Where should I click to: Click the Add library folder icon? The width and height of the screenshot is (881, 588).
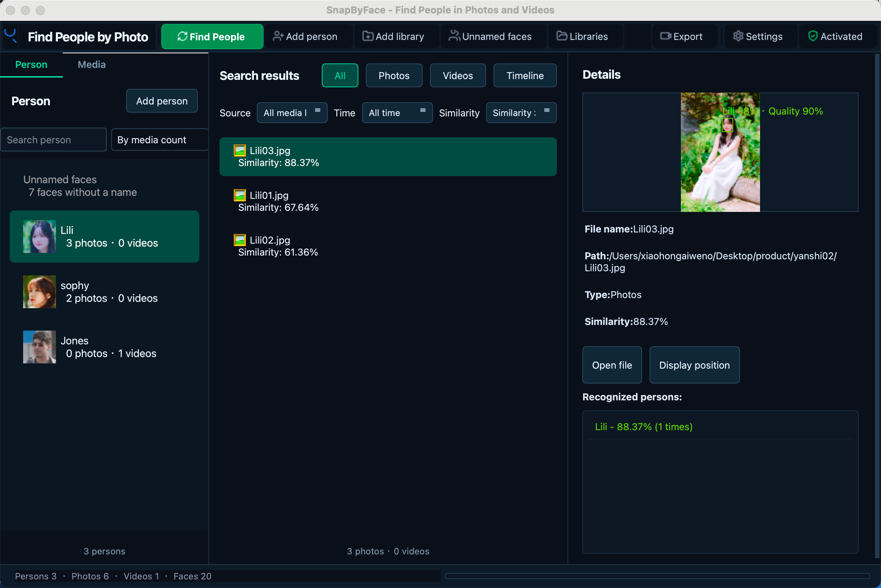(x=368, y=36)
